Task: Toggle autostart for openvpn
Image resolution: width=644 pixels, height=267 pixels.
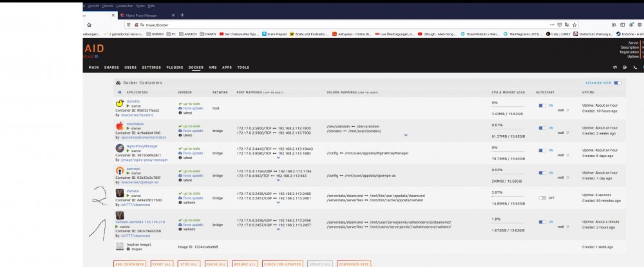Action: 542,173
